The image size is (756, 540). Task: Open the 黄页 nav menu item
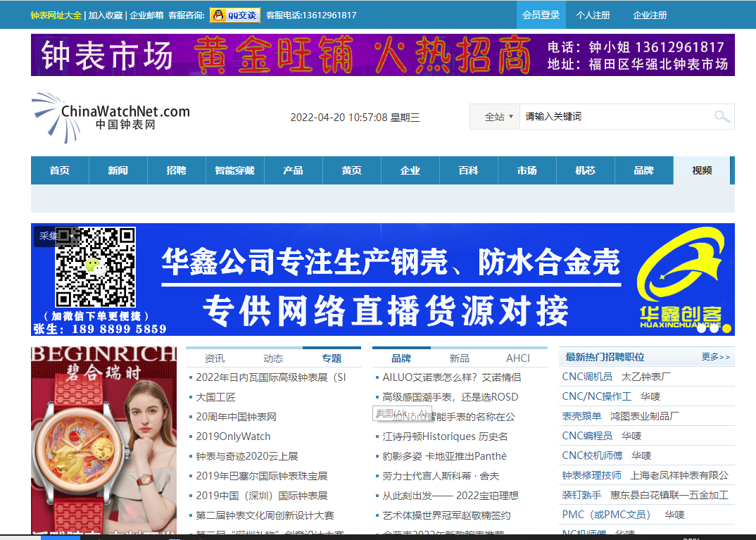351,170
